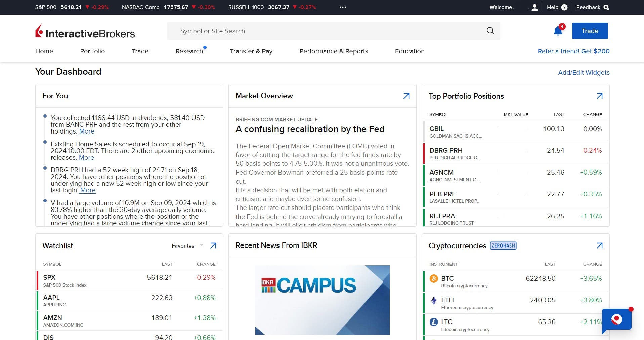Open the Favorites watchlist dropdown
The image size is (644, 340).
click(x=187, y=246)
